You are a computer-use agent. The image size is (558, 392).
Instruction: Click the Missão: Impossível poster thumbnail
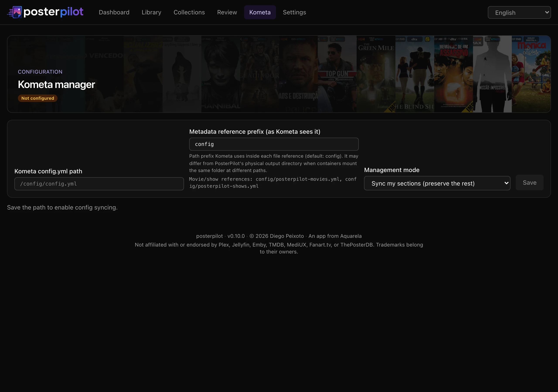(x=492, y=74)
